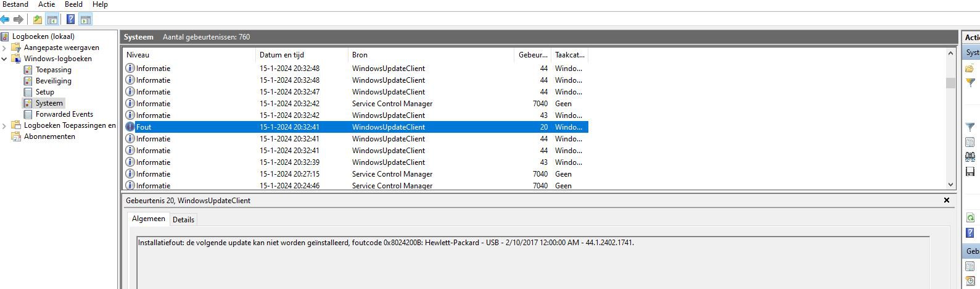Viewport: 980px width, 289px height.
Task: Select the Service Control Manager 20:27:15 event
Action: (356, 174)
